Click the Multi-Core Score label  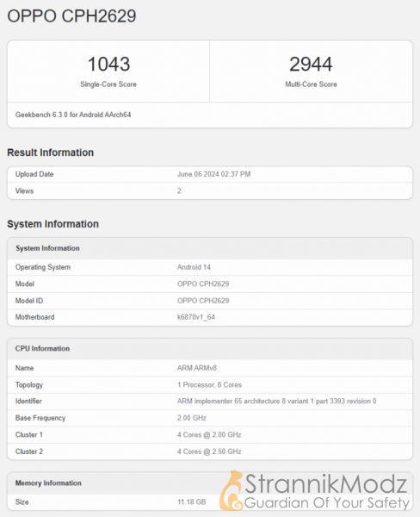tap(311, 84)
